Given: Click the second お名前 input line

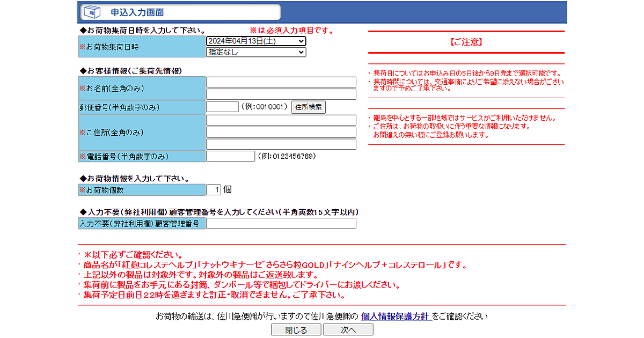Looking at the screenshot, I should (x=281, y=94).
